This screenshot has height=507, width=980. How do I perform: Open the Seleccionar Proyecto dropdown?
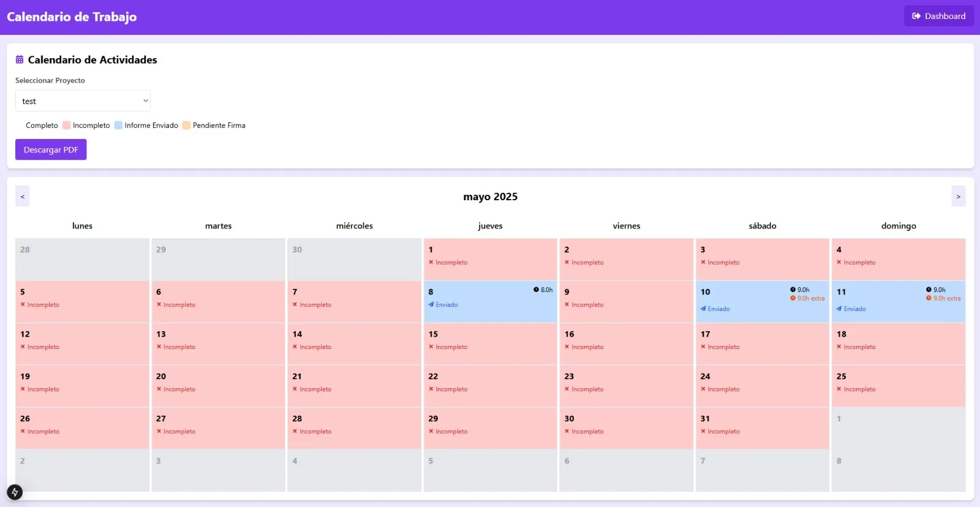pos(83,101)
